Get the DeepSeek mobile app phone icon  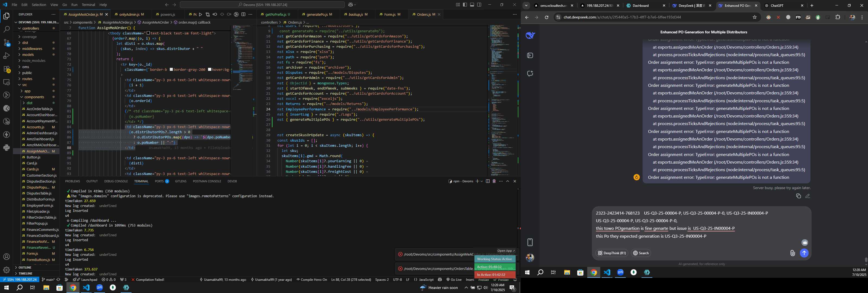click(530, 242)
